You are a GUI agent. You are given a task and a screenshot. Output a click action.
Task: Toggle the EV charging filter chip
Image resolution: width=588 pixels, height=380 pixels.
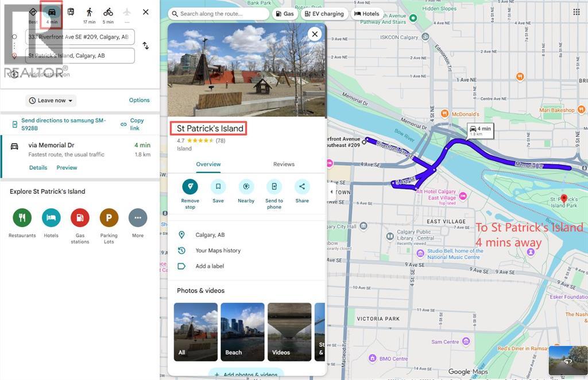point(324,14)
